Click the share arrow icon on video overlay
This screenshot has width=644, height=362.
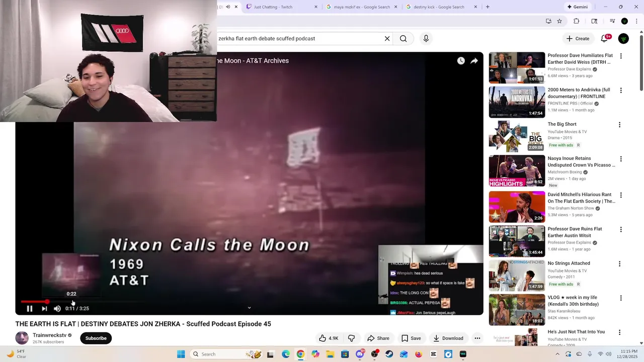[474, 61]
